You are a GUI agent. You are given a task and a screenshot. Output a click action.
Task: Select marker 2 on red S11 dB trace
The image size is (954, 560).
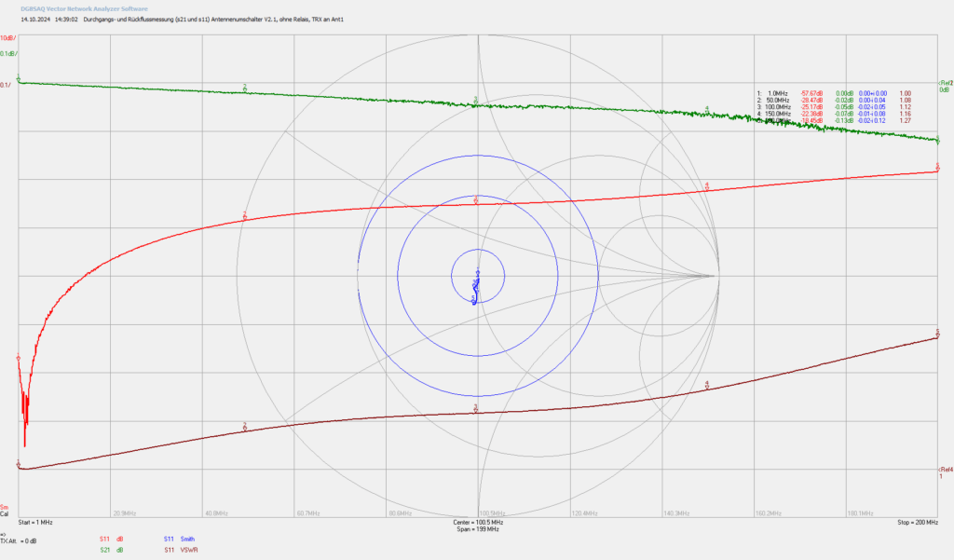coord(245,215)
